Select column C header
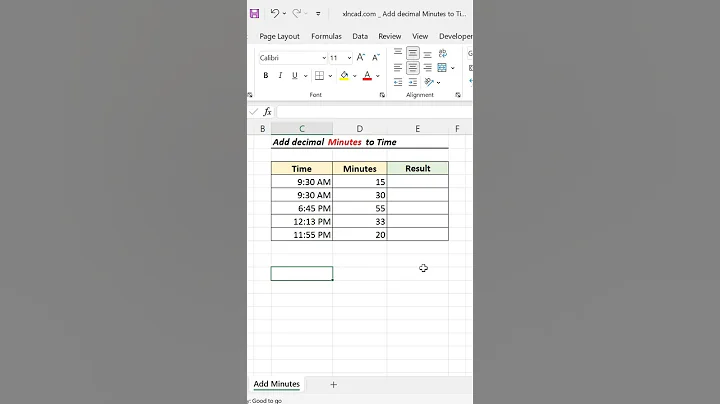This screenshot has width=720, height=404. [x=302, y=129]
